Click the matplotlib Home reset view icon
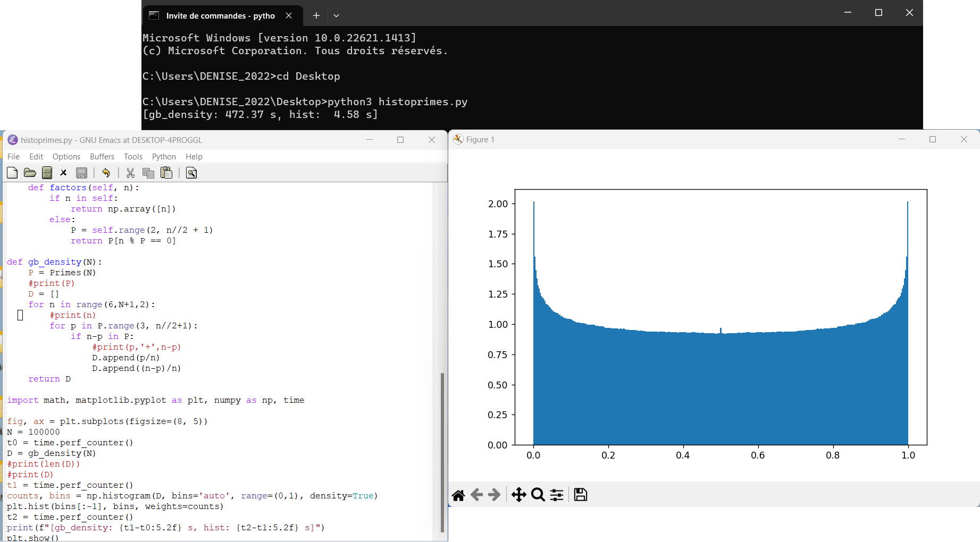 click(x=458, y=495)
